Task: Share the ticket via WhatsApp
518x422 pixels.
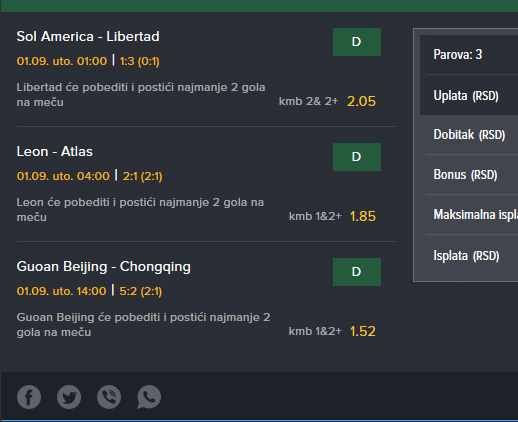Action: tap(149, 397)
